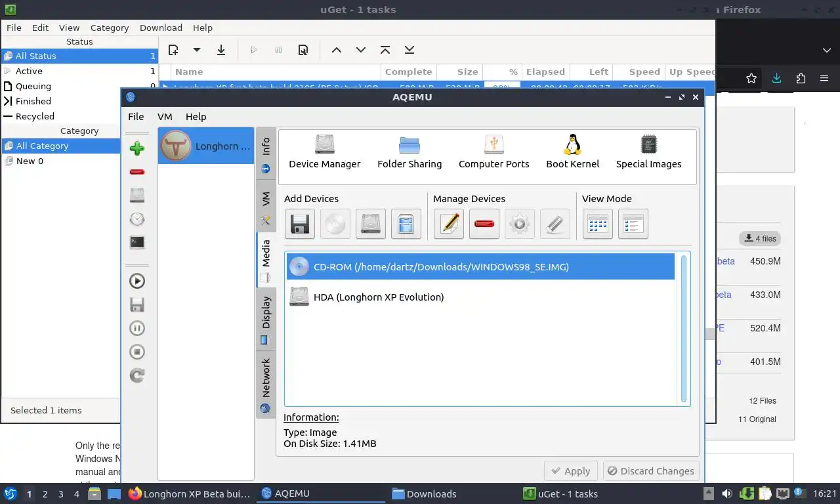Viewport: 840px width, 504px height.
Task: Remove selected device with red minus
Action: tap(484, 224)
